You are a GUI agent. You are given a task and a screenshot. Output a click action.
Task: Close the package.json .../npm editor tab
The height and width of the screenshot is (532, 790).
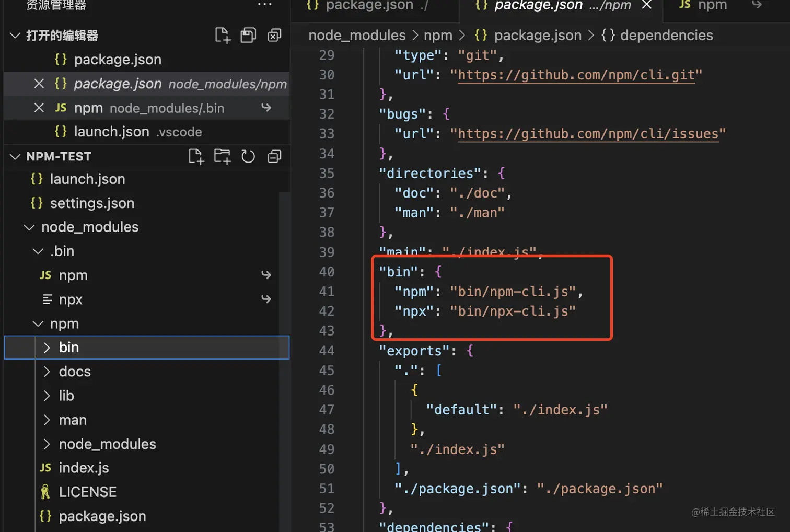tap(647, 5)
